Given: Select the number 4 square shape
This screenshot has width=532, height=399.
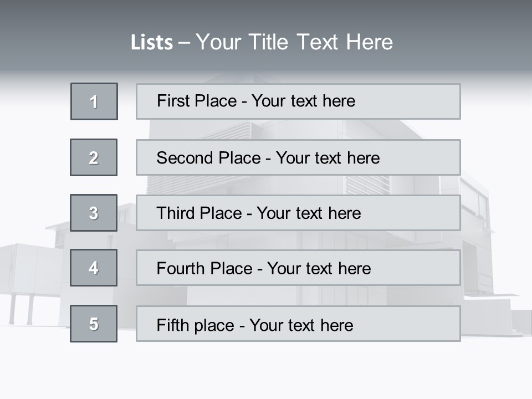Looking at the screenshot, I should point(94,268).
